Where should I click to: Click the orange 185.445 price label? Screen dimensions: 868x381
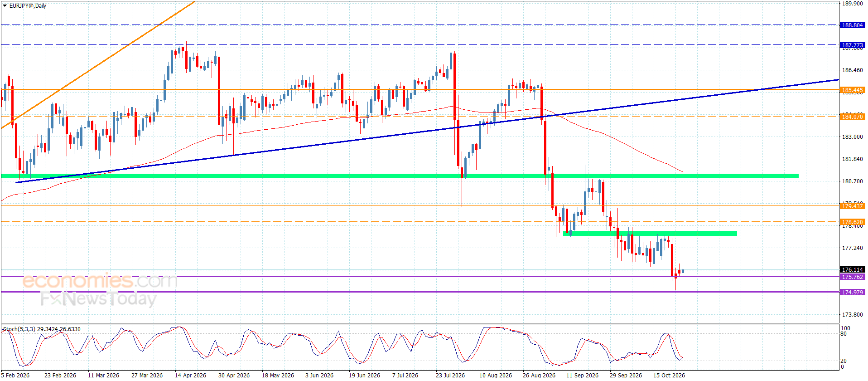pyautogui.click(x=852, y=90)
